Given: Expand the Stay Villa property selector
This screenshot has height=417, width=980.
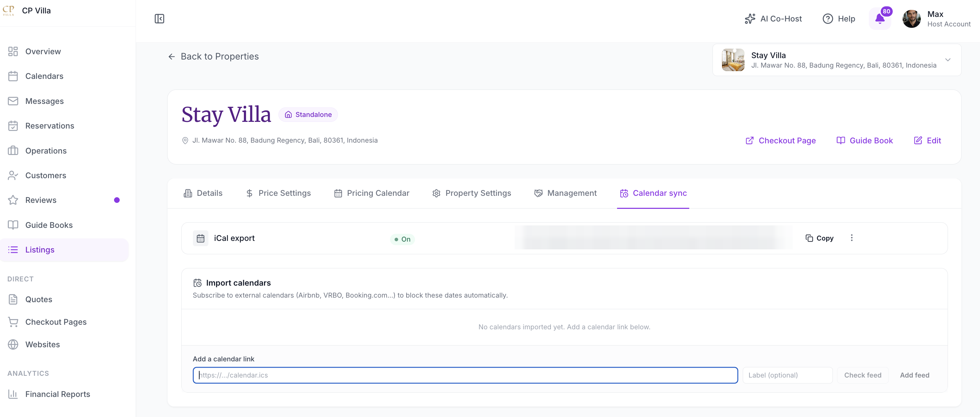Looking at the screenshot, I should coord(837,60).
